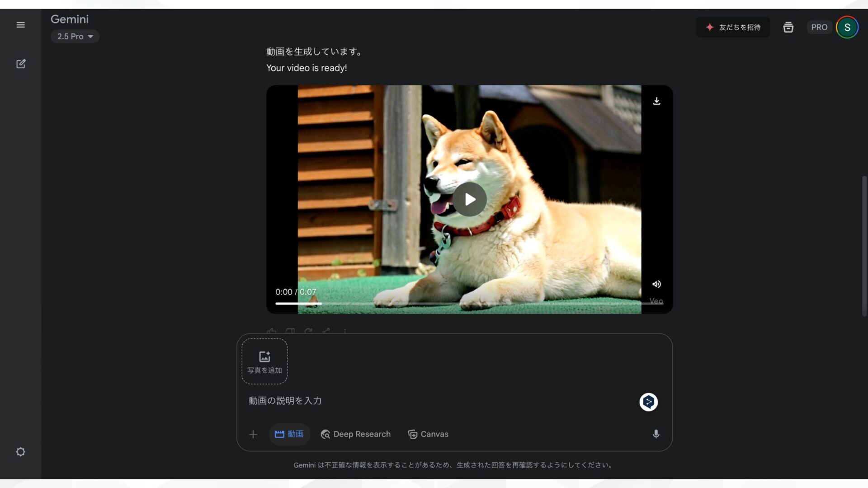Open the new chat compose icon
The image size is (868, 488).
[20, 64]
